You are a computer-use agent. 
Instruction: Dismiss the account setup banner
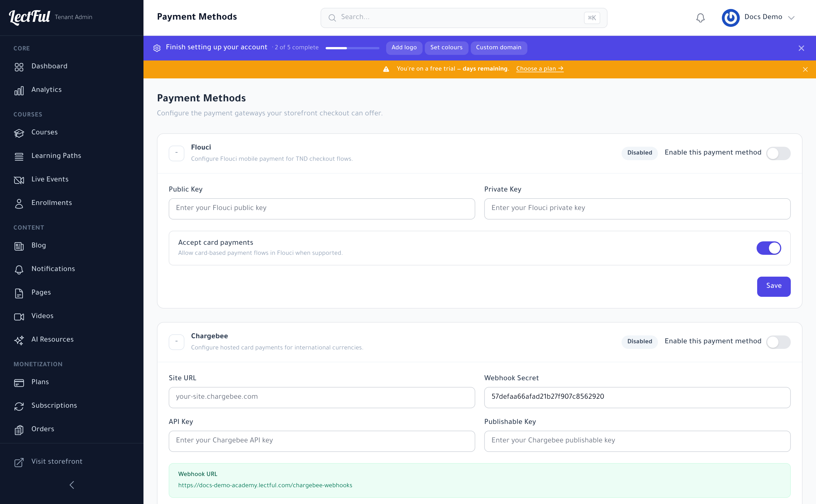click(801, 48)
